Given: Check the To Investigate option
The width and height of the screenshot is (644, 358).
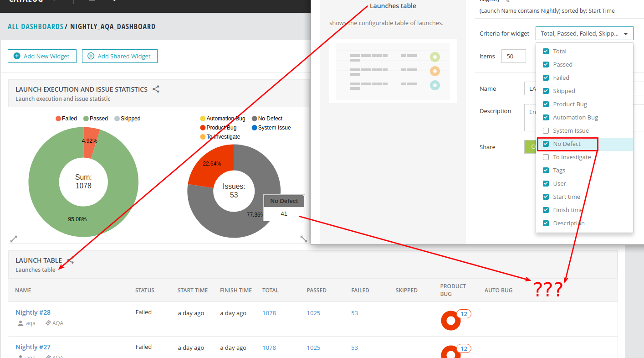Looking at the screenshot, I should pyautogui.click(x=545, y=157).
